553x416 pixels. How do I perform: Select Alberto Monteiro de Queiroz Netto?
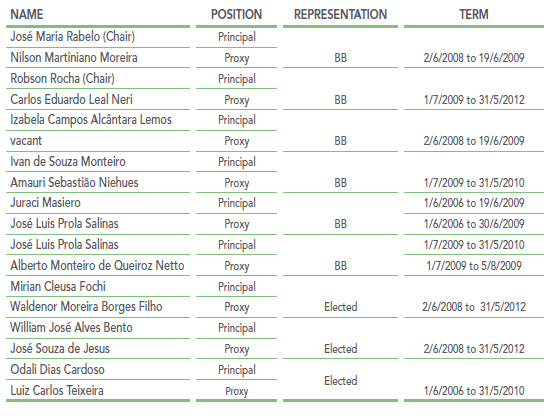coord(97,265)
